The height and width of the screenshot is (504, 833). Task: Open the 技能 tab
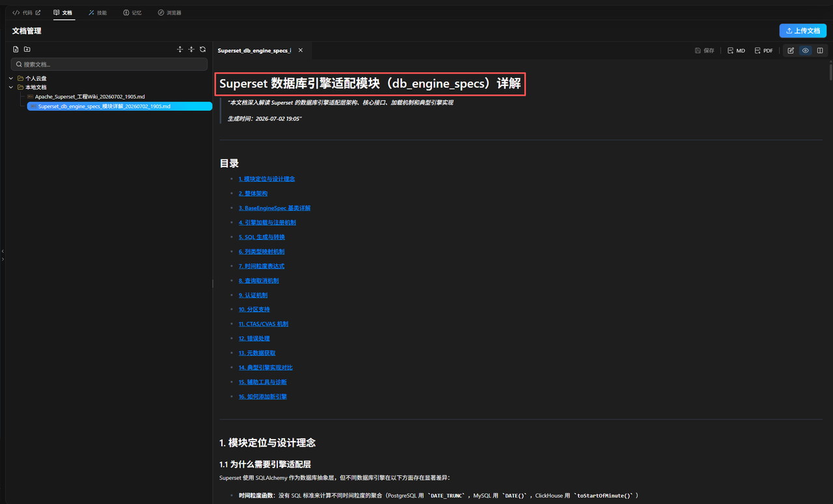[x=98, y=12]
